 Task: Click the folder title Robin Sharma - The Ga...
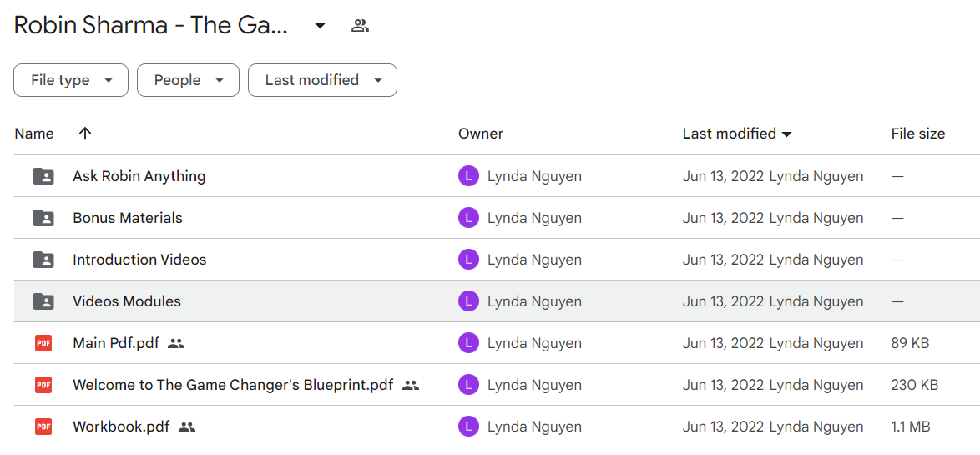pyautogui.click(x=150, y=26)
